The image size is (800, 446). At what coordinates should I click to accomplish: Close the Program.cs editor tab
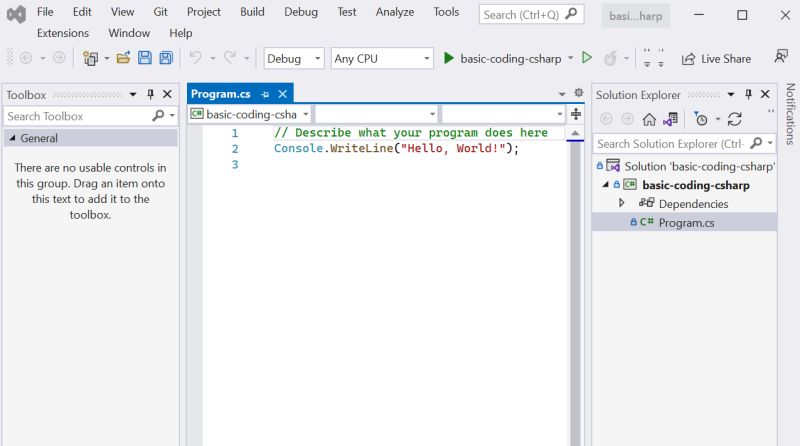tap(283, 94)
